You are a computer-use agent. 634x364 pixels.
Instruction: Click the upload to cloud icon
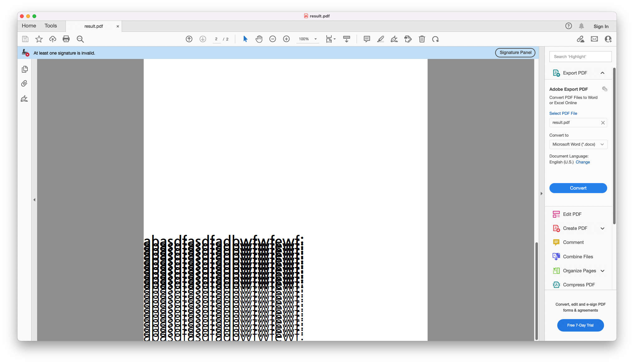53,39
